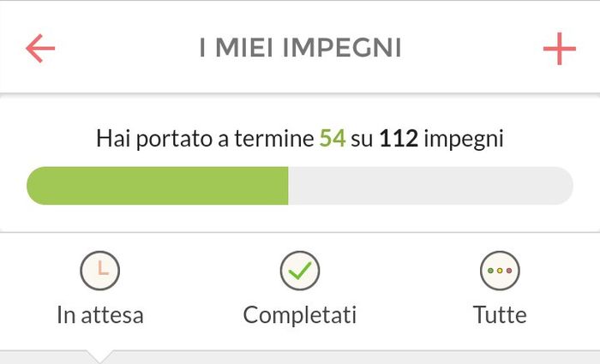
Task: Select the green checkmark Completati icon
Action: 300,271
